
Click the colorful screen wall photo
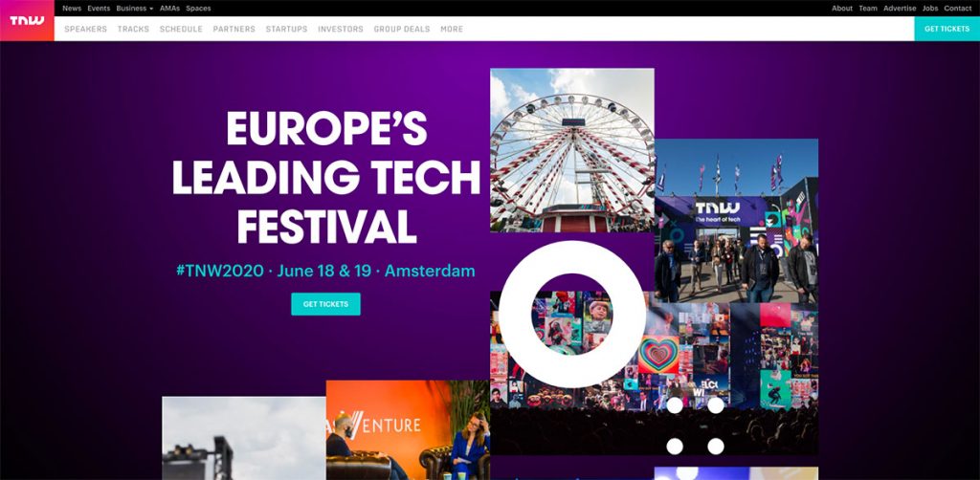click(x=655, y=373)
